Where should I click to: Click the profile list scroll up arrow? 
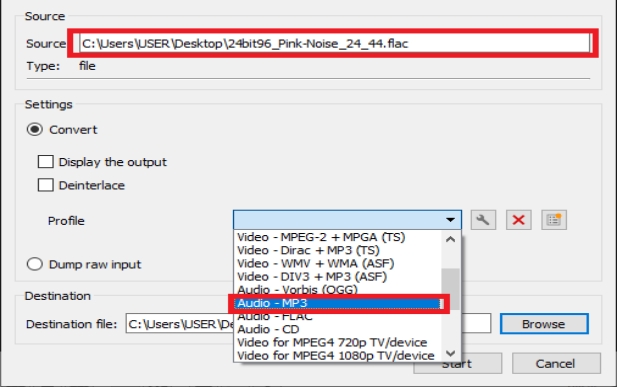coord(451,239)
